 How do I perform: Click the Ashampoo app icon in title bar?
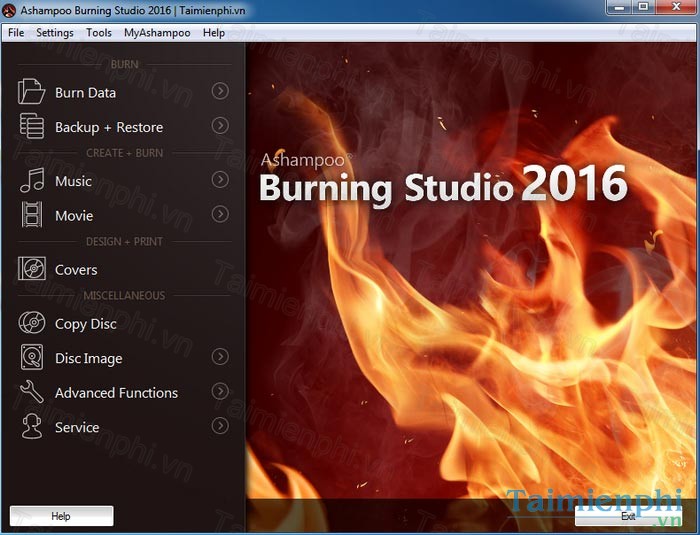click(x=10, y=10)
